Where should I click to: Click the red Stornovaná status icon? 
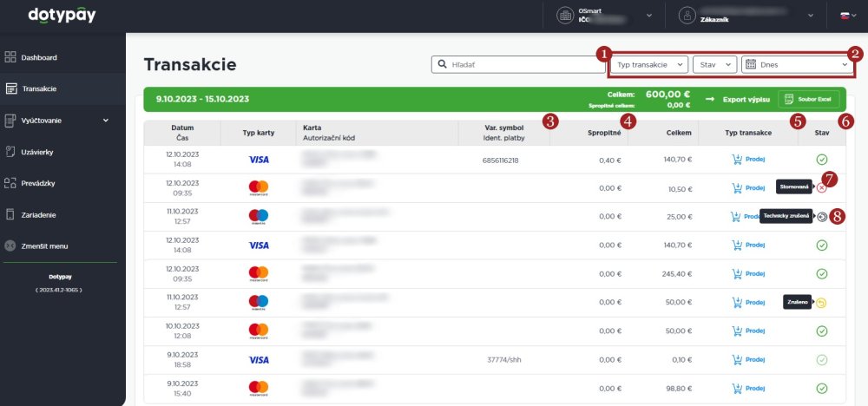821,188
